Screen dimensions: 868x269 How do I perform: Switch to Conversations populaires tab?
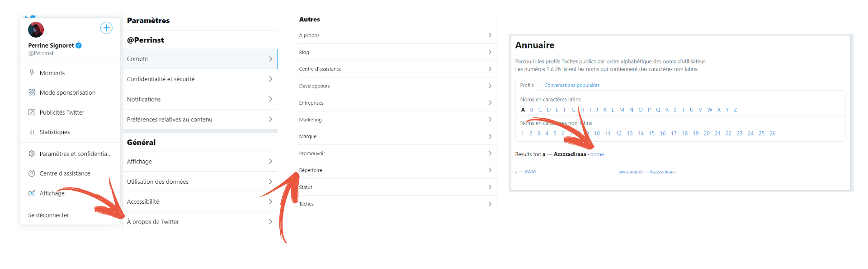(x=572, y=85)
